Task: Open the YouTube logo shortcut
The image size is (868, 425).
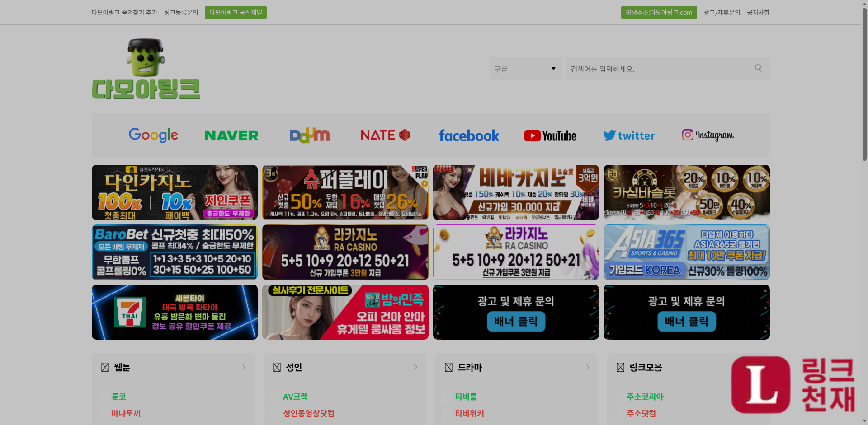Action: tap(550, 135)
